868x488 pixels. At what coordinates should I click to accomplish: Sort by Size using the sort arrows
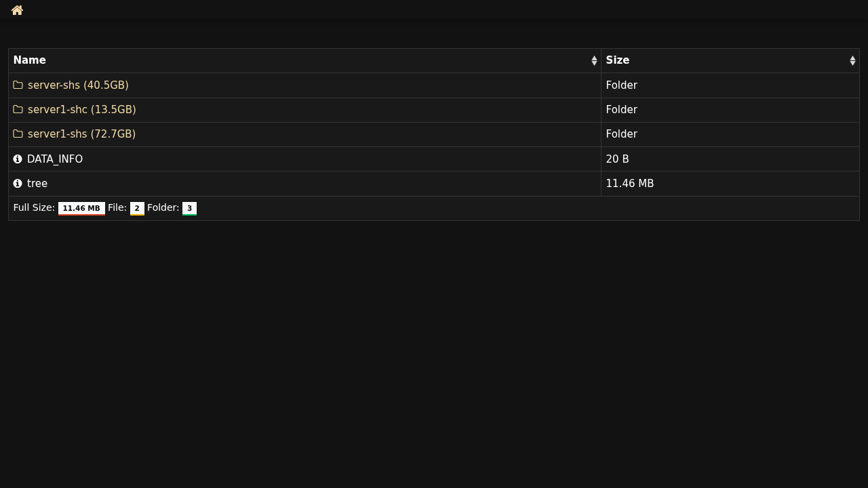[852, 61]
